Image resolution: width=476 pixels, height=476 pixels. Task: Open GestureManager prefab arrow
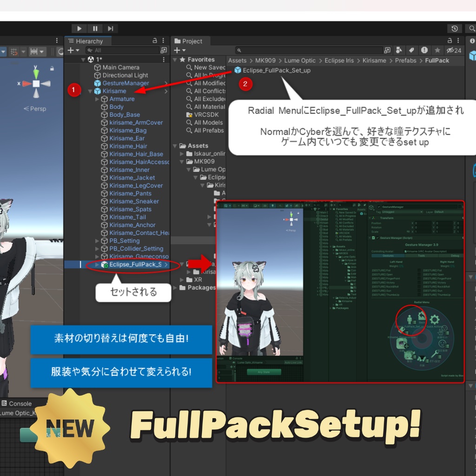tap(166, 83)
